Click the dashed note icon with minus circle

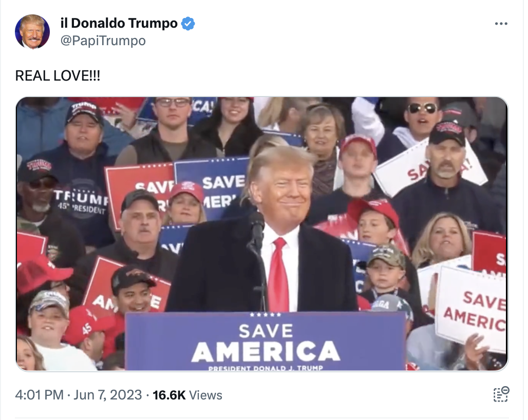click(501, 394)
